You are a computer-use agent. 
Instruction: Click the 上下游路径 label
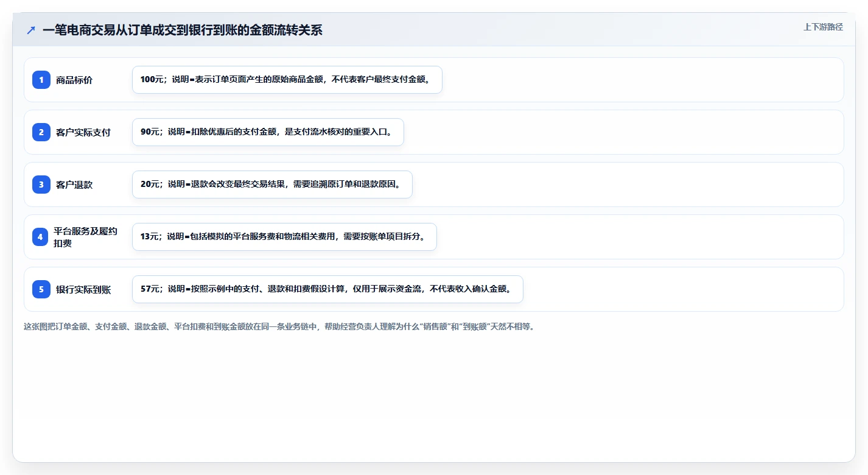[x=823, y=27]
